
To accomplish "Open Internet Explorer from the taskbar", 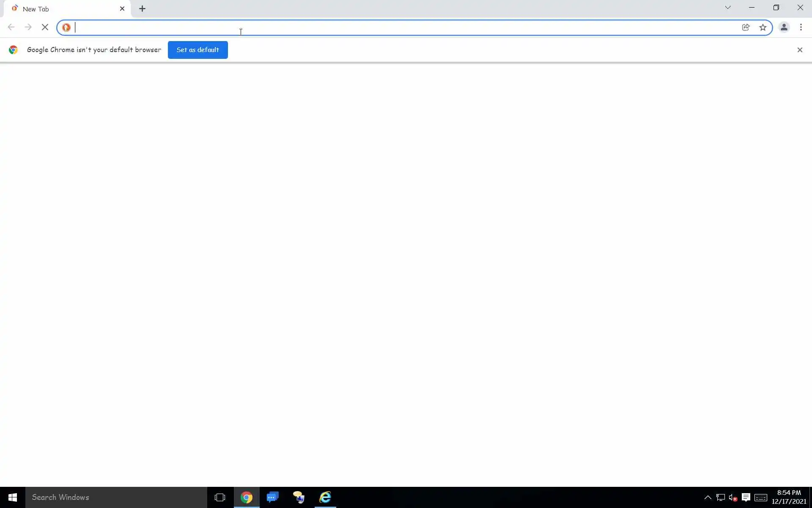I will pos(325,497).
